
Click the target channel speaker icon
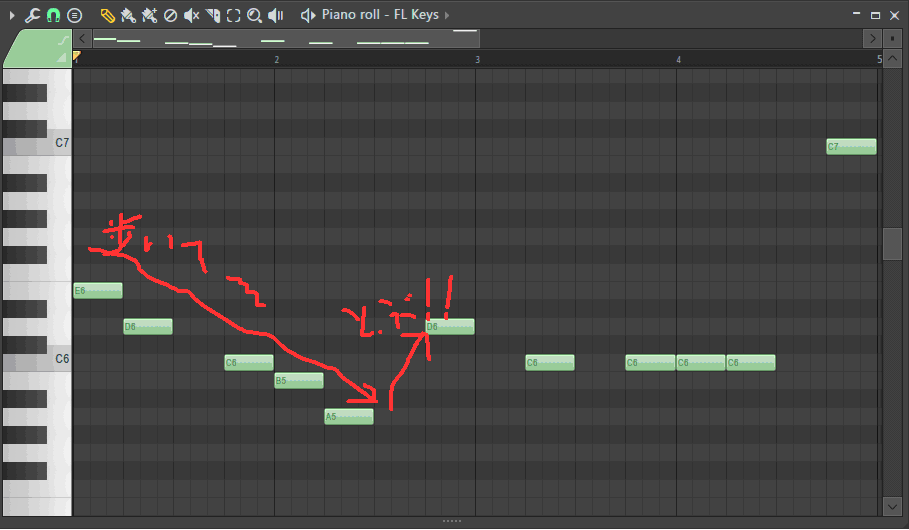[x=308, y=15]
